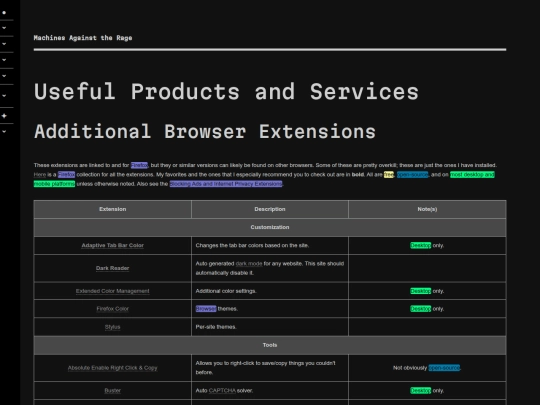The height and width of the screenshot is (405, 540).
Task: Click the Desktop tag in Adaptive Tab Bar Color row
Action: click(x=420, y=246)
